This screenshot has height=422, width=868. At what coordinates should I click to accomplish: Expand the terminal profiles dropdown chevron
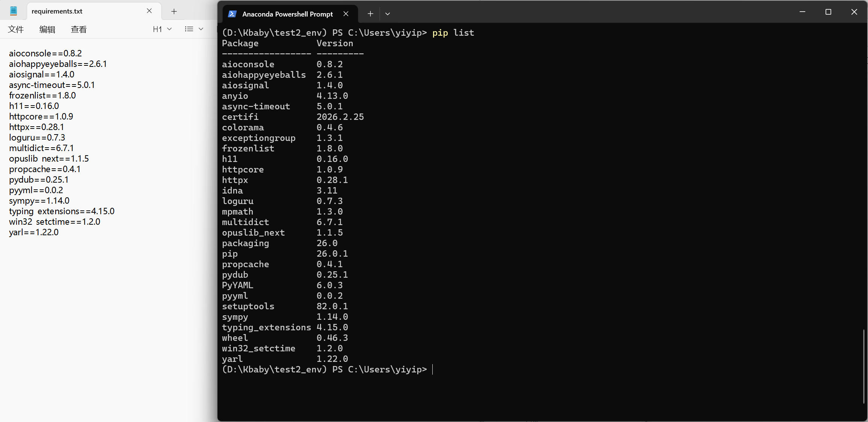[388, 14]
